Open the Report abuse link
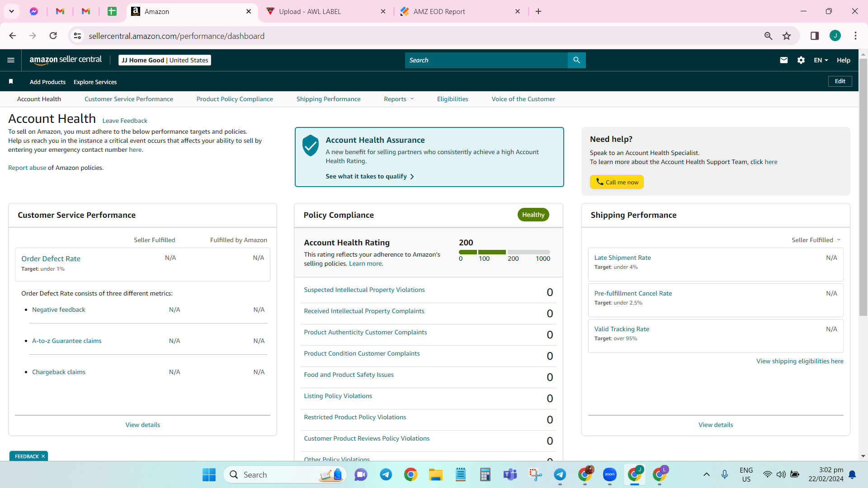 27,168
